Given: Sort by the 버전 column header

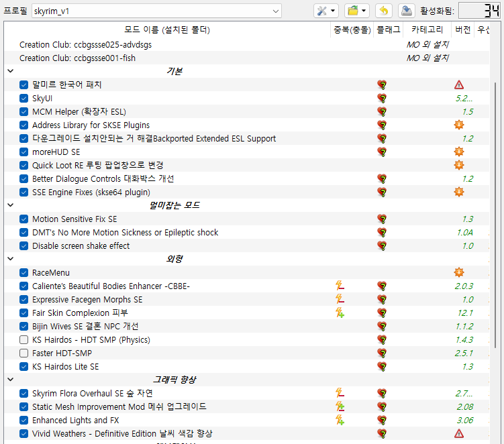Looking at the screenshot, I should (x=462, y=30).
